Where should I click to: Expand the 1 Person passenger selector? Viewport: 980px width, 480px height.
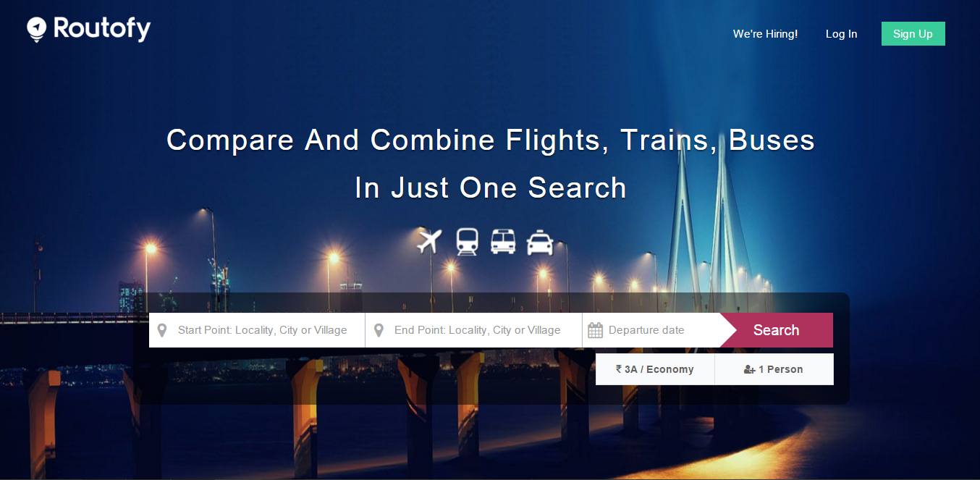774,369
